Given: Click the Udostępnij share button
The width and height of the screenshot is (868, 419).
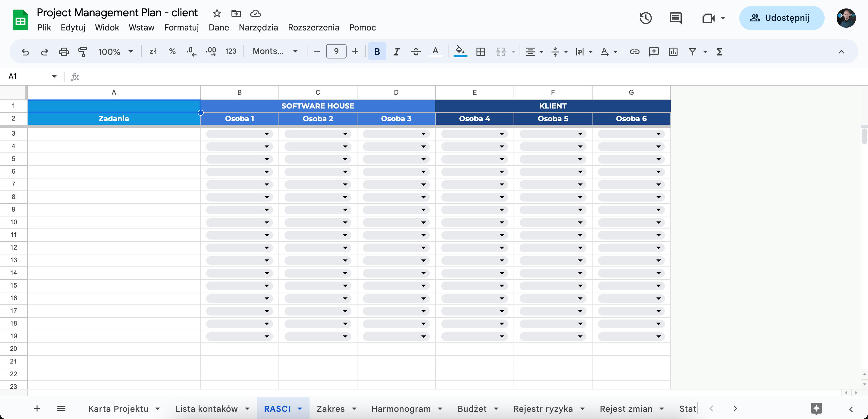Looking at the screenshot, I should tap(782, 18).
